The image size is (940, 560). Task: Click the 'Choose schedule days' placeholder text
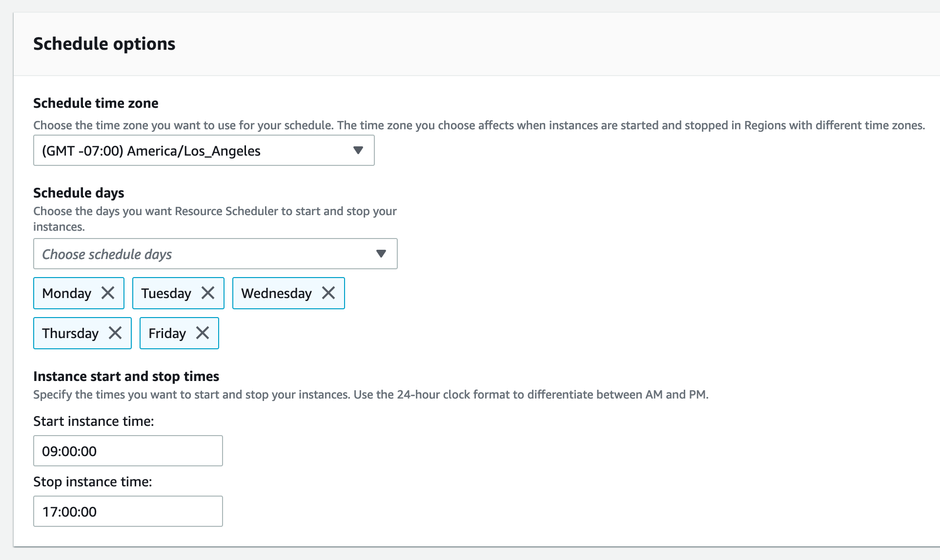tap(107, 254)
